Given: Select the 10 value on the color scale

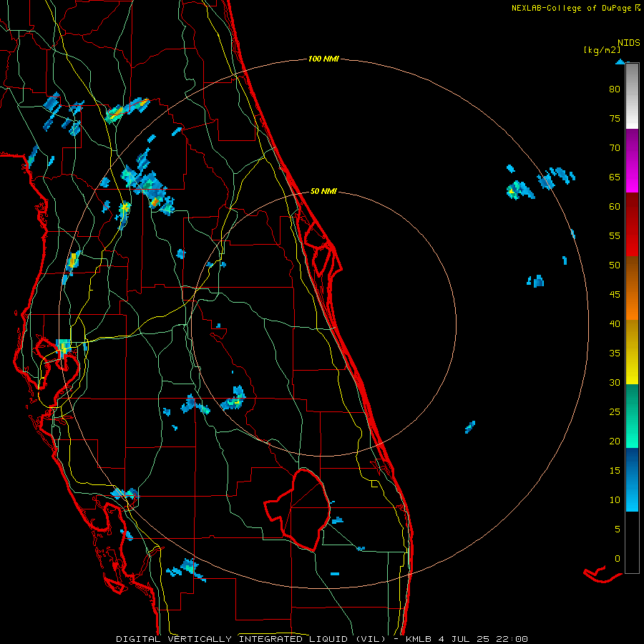Looking at the screenshot, I should coord(615,500).
